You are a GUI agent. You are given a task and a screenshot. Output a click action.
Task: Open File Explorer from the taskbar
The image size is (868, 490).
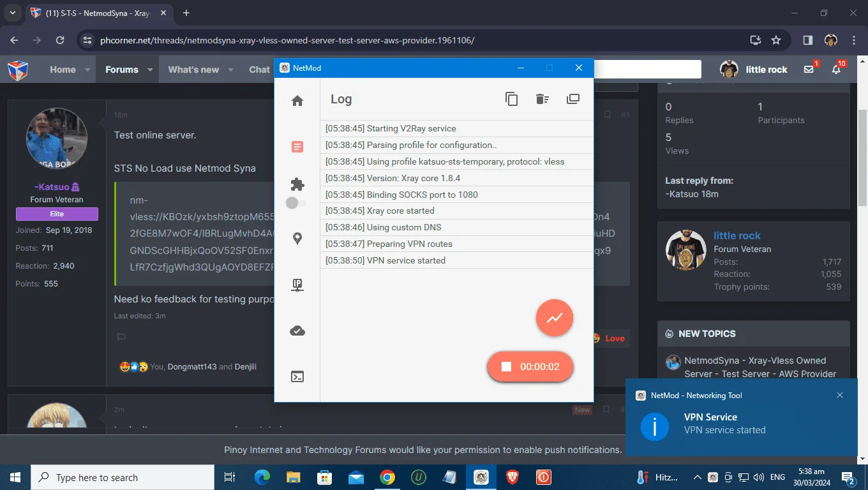(x=294, y=477)
